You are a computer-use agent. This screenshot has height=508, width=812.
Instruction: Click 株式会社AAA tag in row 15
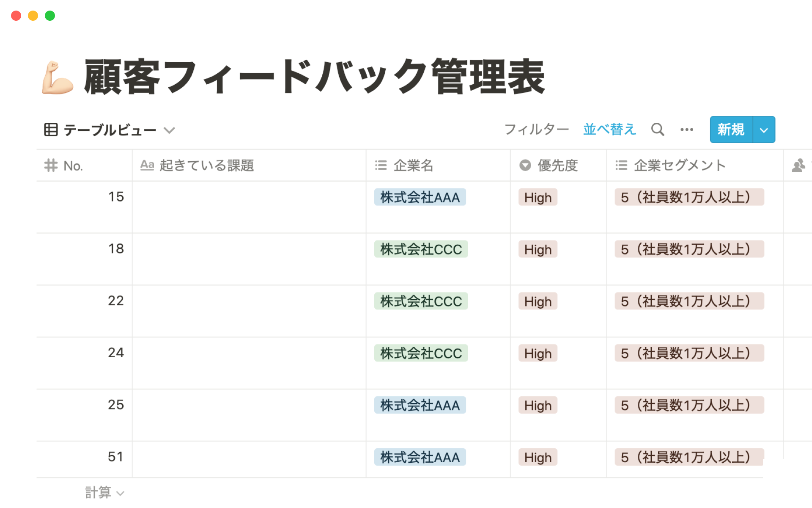click(420, 197)
